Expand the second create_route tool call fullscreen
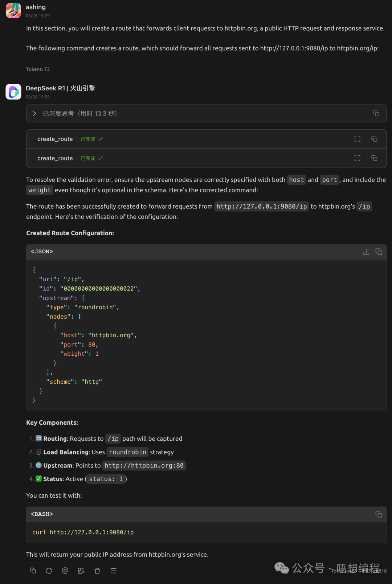 click(358, 158)
